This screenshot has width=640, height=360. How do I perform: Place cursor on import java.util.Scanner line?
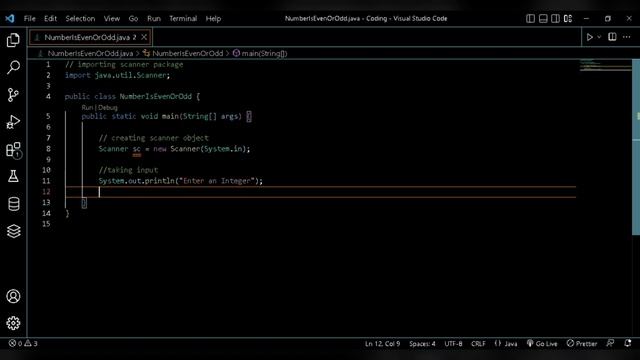[117, 75]
